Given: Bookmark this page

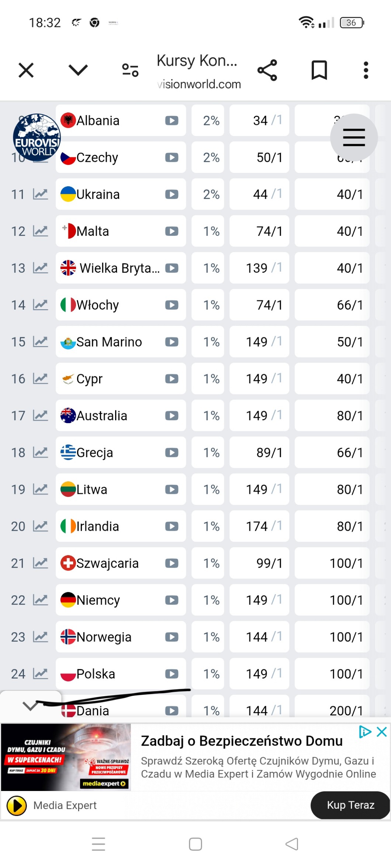Looking at the screenshot, I should [319, 70].
